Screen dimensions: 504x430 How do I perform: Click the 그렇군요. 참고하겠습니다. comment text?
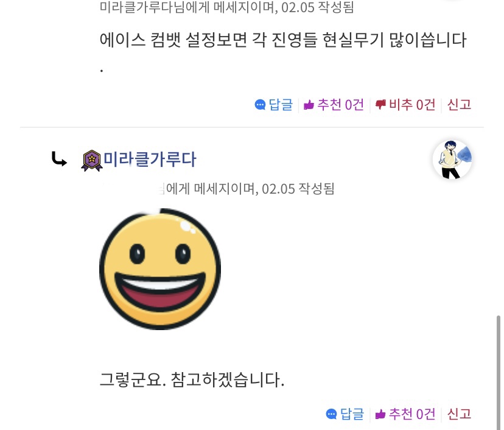[x=192, y=379]
